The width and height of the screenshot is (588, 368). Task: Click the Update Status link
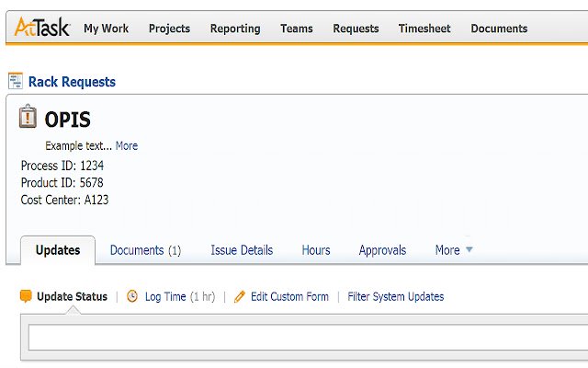click(72, 296)
